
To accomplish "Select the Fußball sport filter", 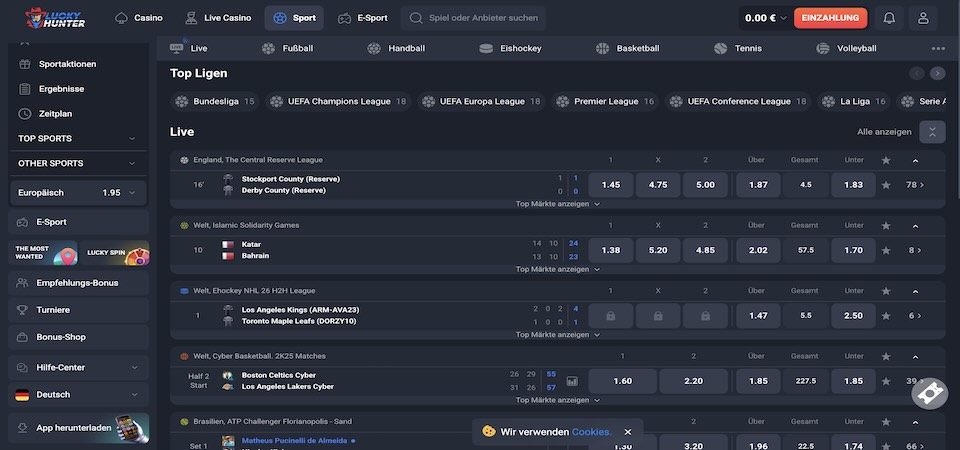I will pos(287,48).
